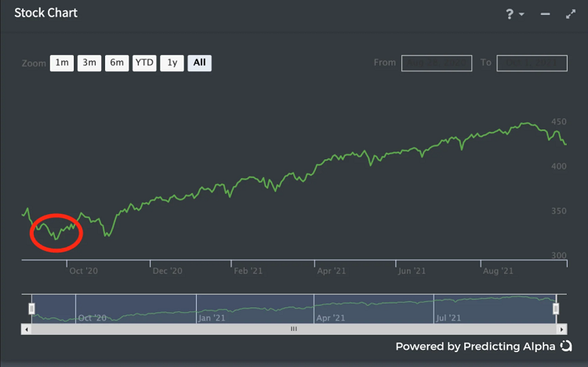The image size is (588, 367).
Task: Click the navigator scrollbar right arrow
Action: tap(561, 329)
